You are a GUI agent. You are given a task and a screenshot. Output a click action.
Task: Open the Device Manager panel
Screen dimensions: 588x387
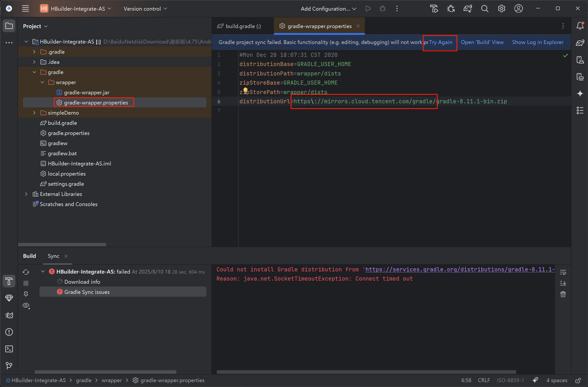click(580, 60)
